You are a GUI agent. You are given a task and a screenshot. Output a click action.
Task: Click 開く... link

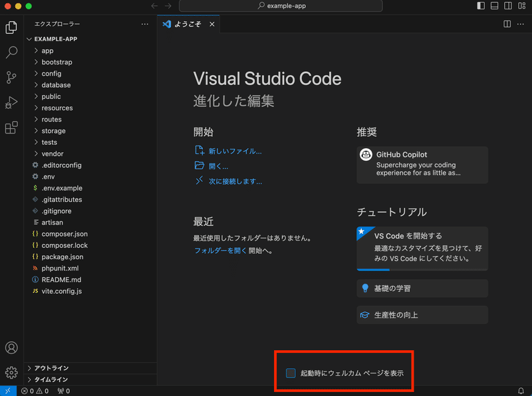tap(219, 166)
